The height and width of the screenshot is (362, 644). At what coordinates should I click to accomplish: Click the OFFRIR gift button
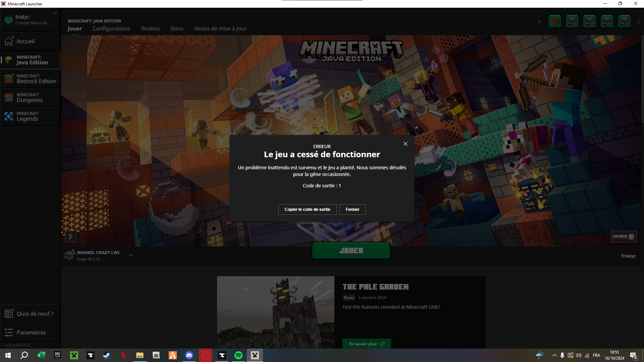point(624,237)
